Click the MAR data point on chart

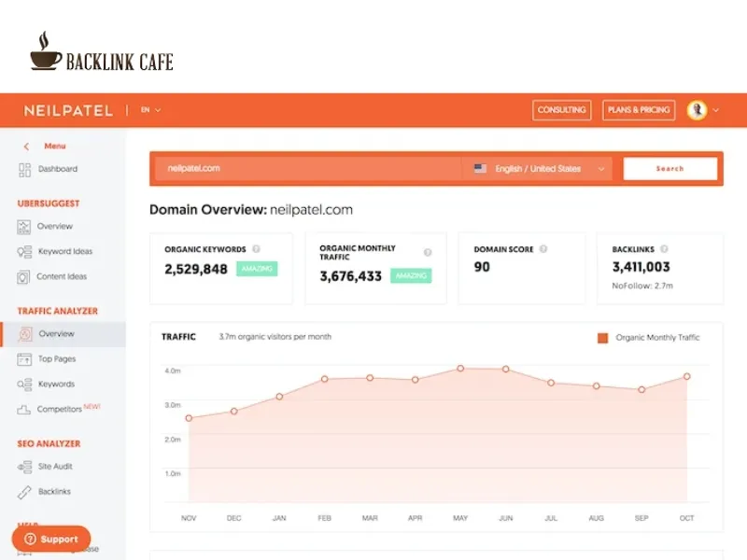tap(370, 378)
